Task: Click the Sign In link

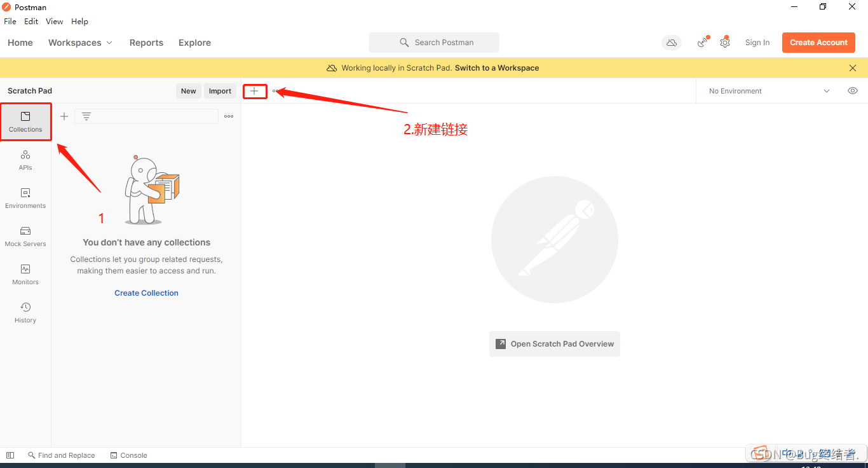Action: click(x=757, y=43)
